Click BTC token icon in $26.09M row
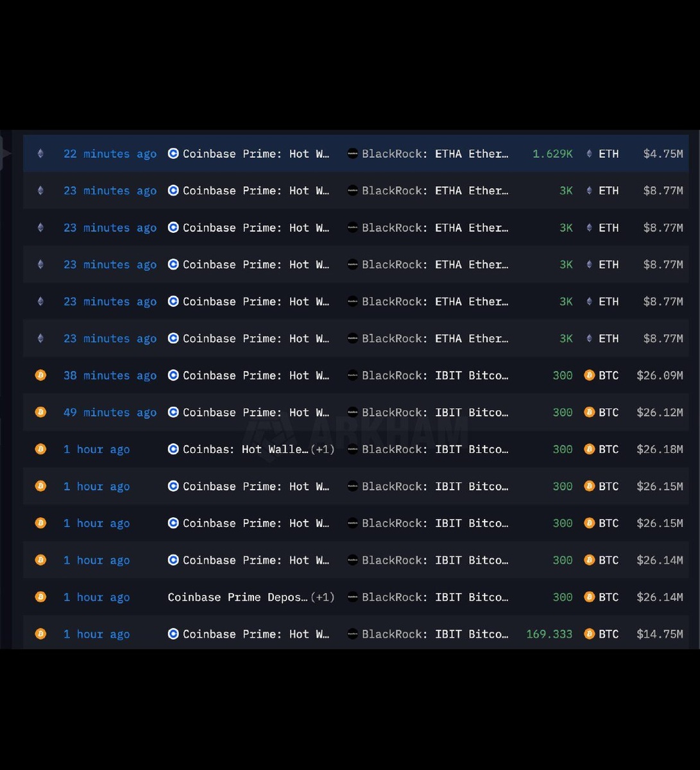The width and height of the screenshot is (700, 770). 589,375
